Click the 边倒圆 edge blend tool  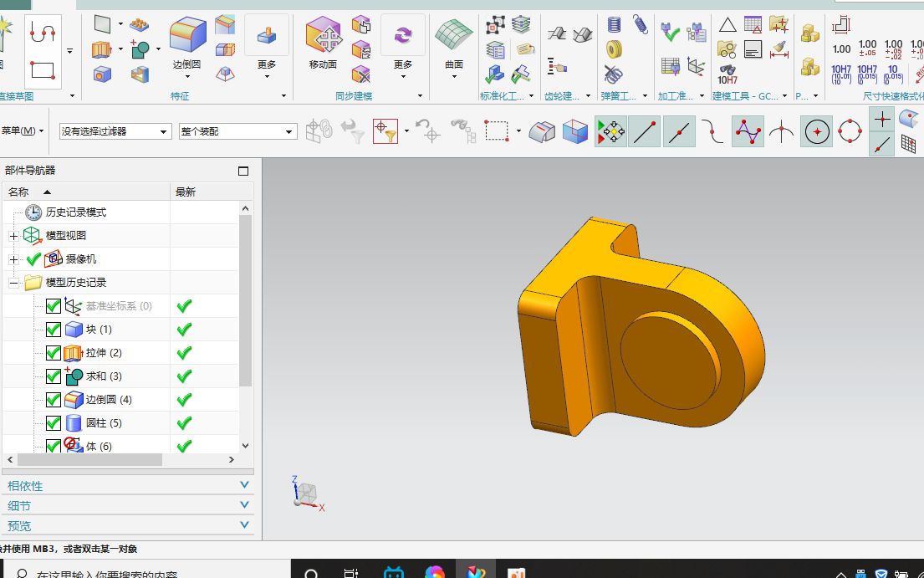point(187,43)
